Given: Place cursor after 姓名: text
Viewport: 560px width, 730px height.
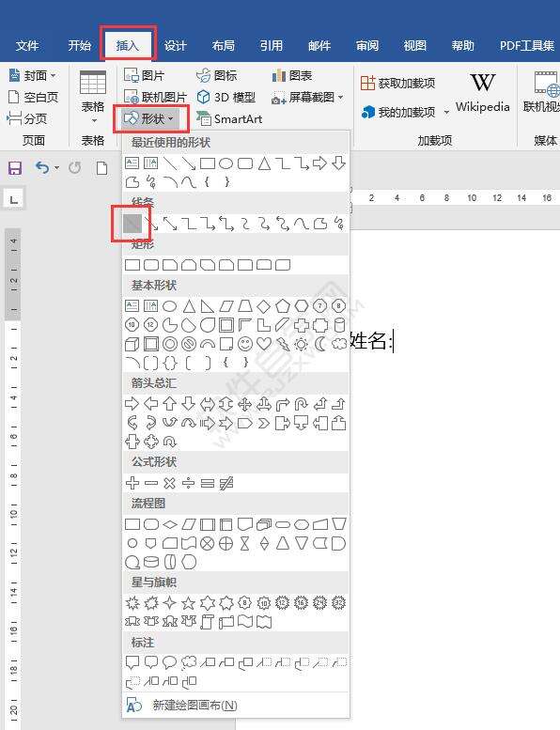Looking at the screenshot, I should [394, 341].
